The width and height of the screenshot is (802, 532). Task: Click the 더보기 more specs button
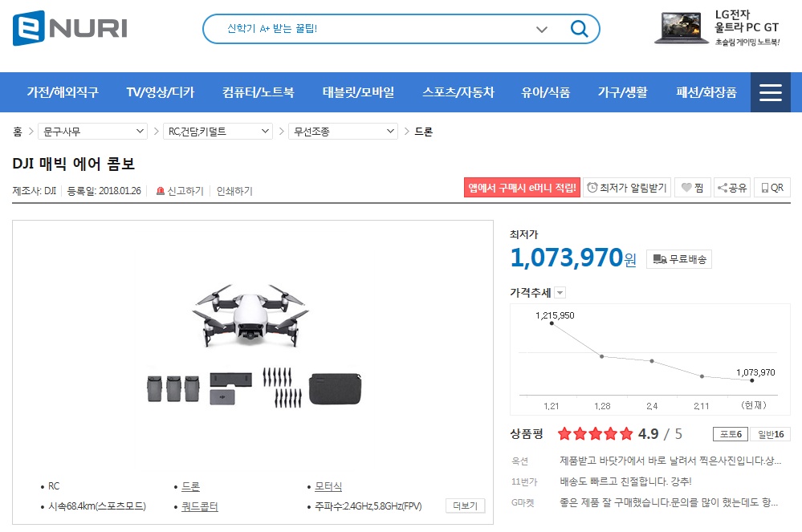click(x=465, y=506)
